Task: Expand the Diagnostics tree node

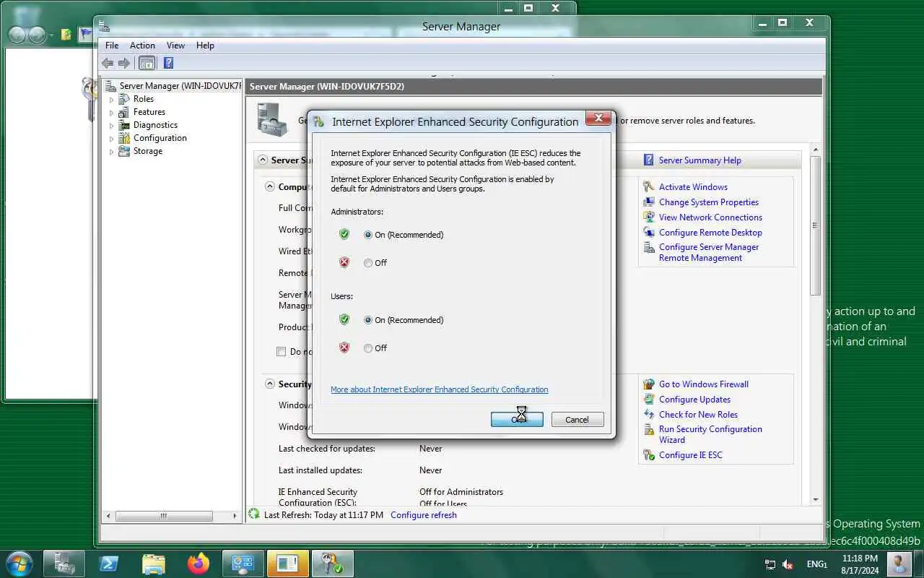Action: click(111, 126)
